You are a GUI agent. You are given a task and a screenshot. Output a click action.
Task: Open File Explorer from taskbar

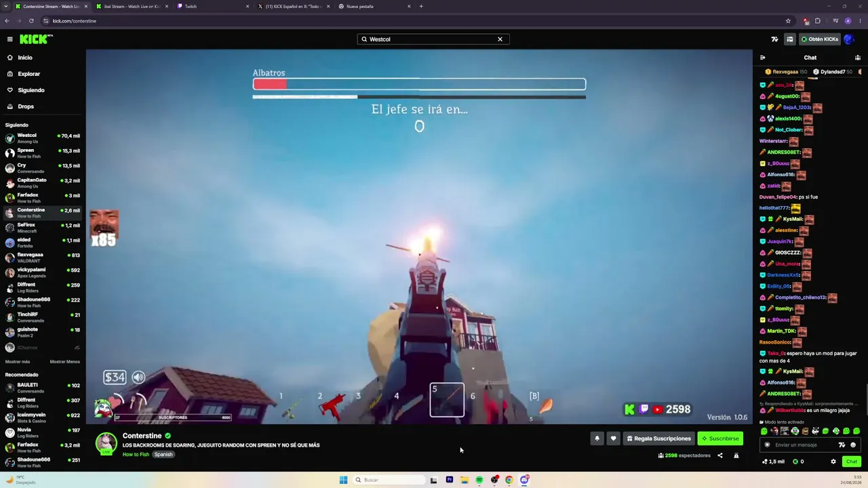click(x=465, y=480)
